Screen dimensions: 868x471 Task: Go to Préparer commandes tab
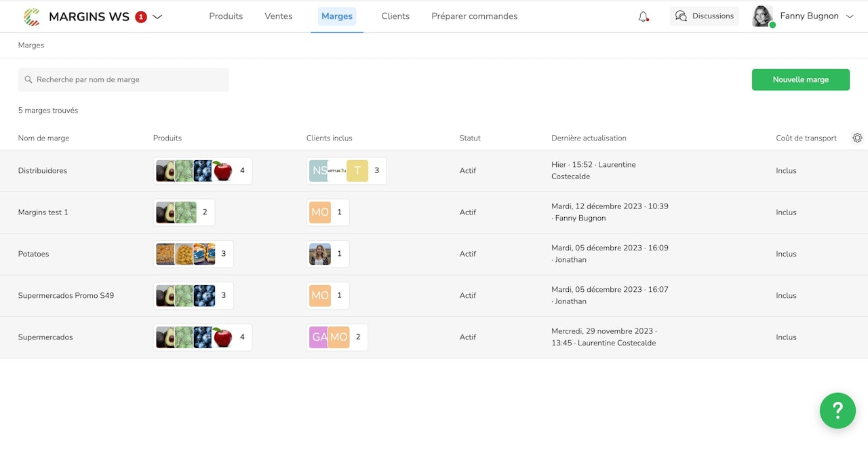click(474, 16)
